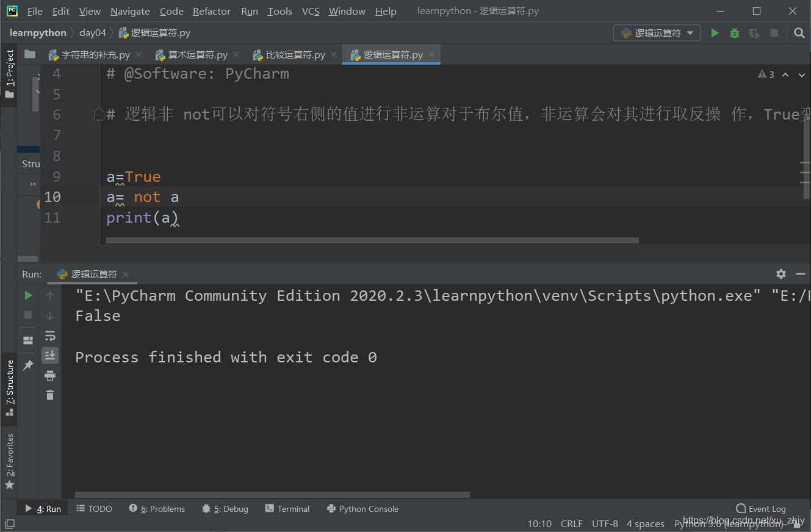Image resolution: width=811 pixels, height=532 pixels.
Task: Click day04 breadcrumb
Action: 93,33
